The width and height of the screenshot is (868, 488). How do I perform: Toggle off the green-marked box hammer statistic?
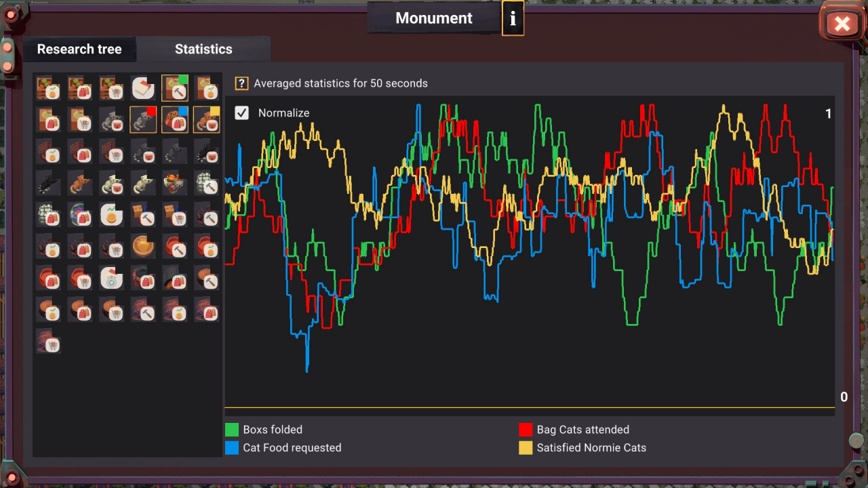pos(174,88)
